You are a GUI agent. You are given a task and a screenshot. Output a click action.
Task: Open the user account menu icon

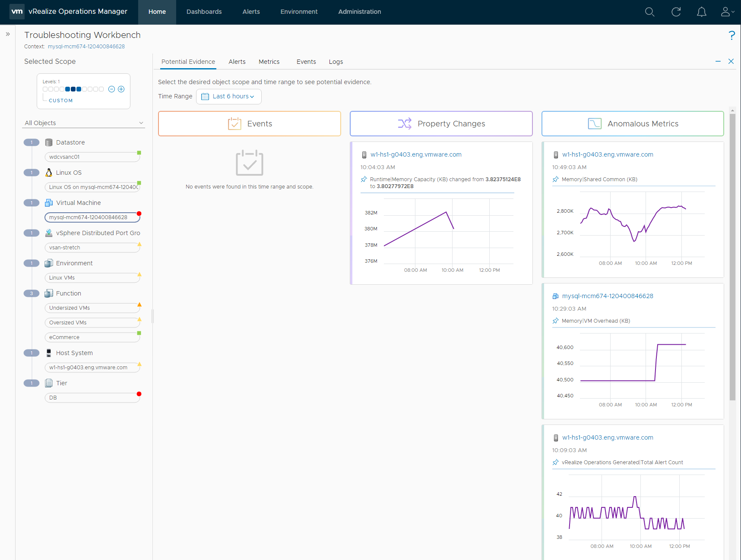[727, 12]
